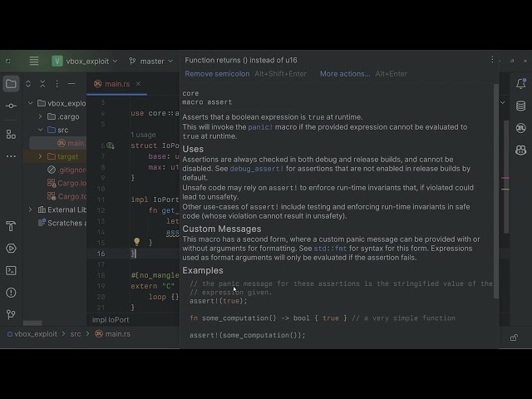Open the panic! macro doc link
The image size is (532, 399).
pos(260,127)
